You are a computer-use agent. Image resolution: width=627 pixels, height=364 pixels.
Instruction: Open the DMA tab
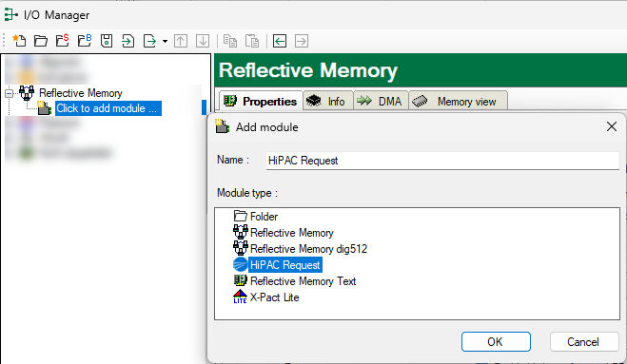tap(381, 101)
